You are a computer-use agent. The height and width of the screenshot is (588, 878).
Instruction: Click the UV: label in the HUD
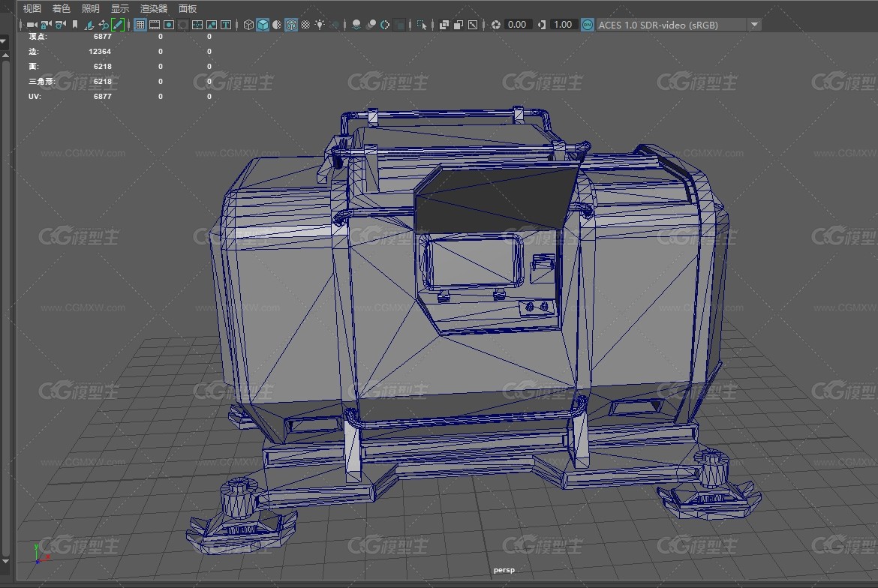[x=35, y=96]
